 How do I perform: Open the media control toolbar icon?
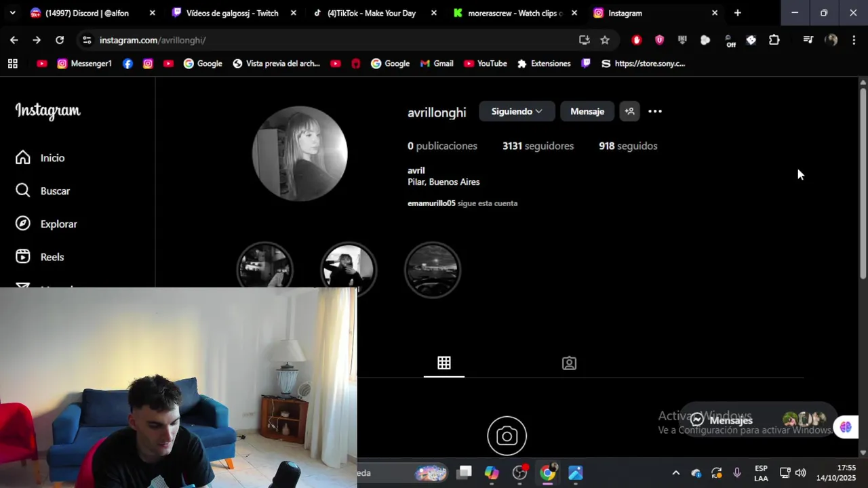(808, 40)
